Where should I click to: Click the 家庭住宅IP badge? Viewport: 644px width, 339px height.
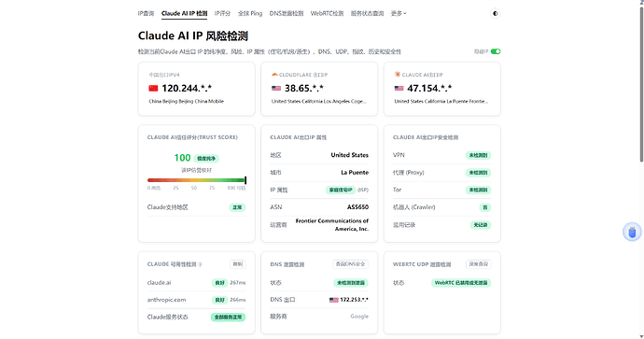341,191
